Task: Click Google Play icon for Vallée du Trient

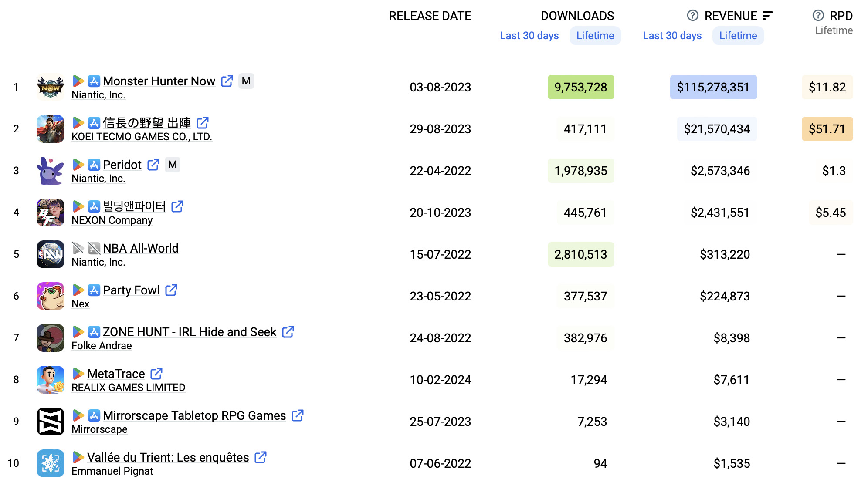Action: pos(78,457)
